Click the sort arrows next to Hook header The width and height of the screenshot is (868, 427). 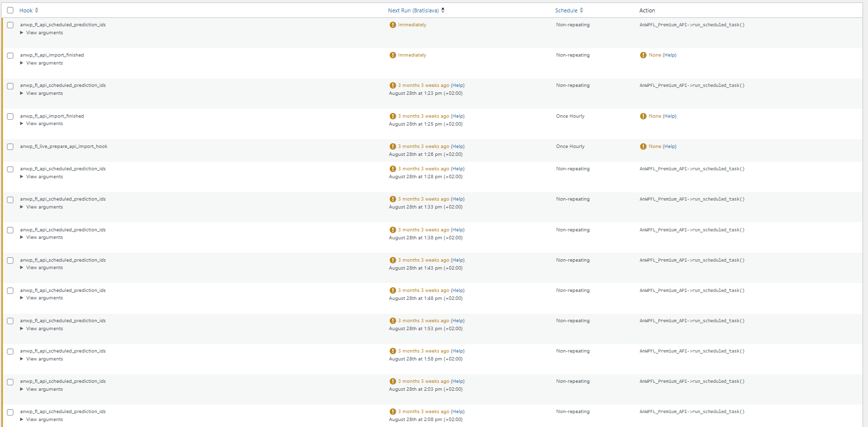click(37, 10)
